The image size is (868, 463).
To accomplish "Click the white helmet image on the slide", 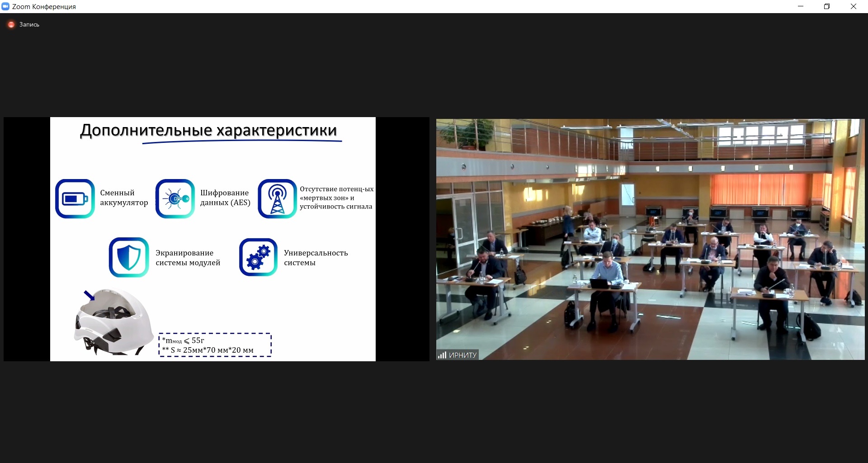I will pyautogui.click(x=114, y=322).
